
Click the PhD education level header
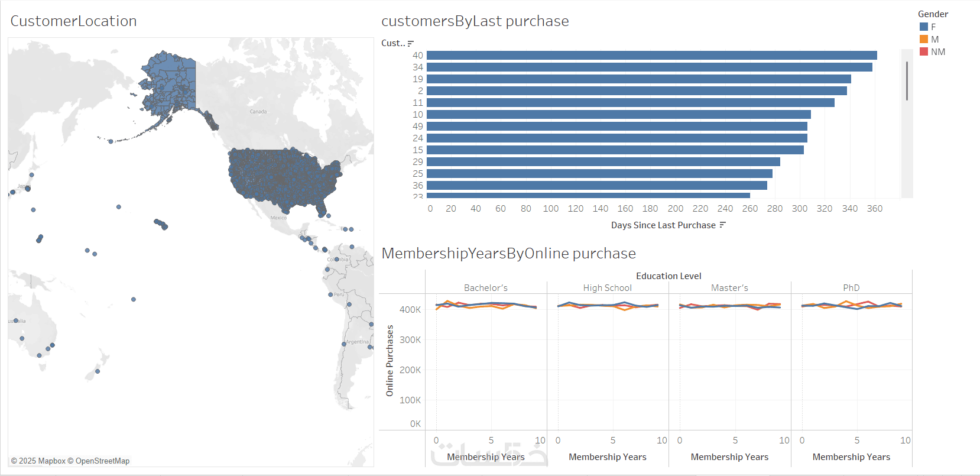click(851, 288)
